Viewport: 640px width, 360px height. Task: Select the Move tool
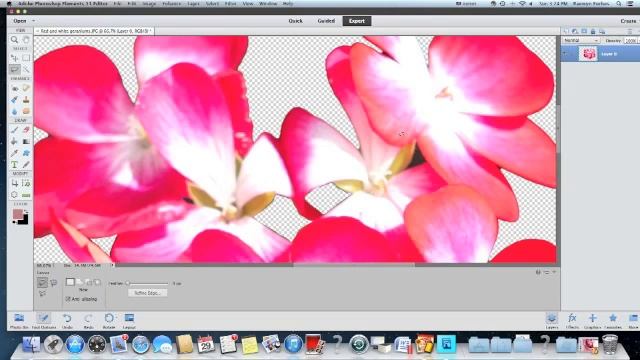tap(14, 58)
